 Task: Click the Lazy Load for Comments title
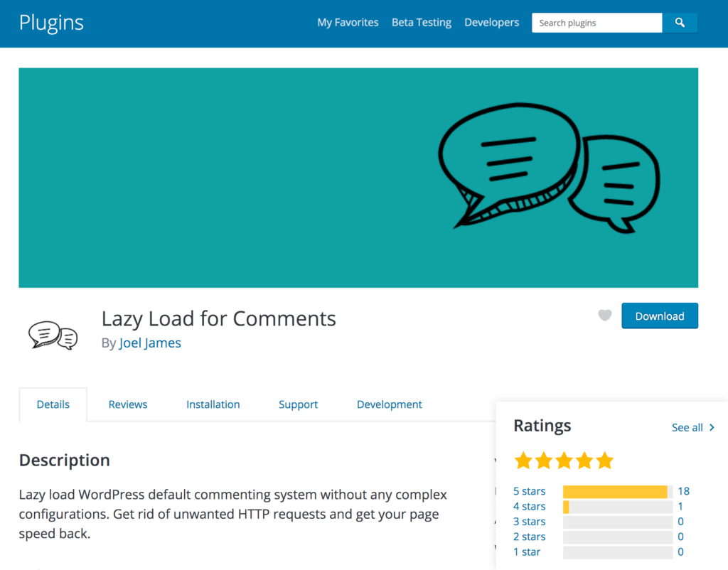[x=219, y=318]
